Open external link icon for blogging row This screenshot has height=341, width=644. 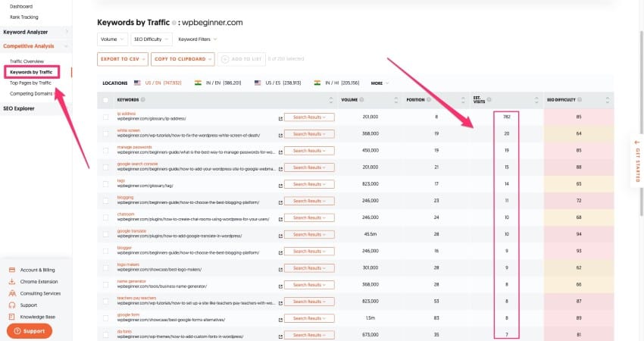coord(280,202)
